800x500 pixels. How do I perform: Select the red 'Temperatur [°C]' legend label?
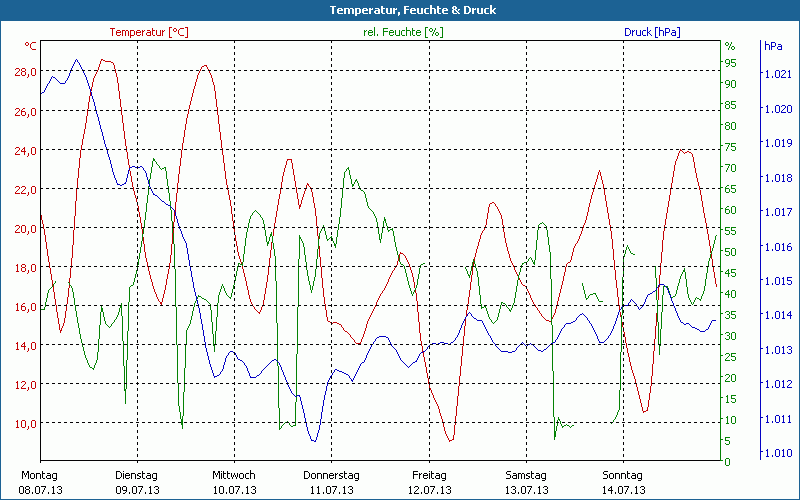click(x=148, y=32)
